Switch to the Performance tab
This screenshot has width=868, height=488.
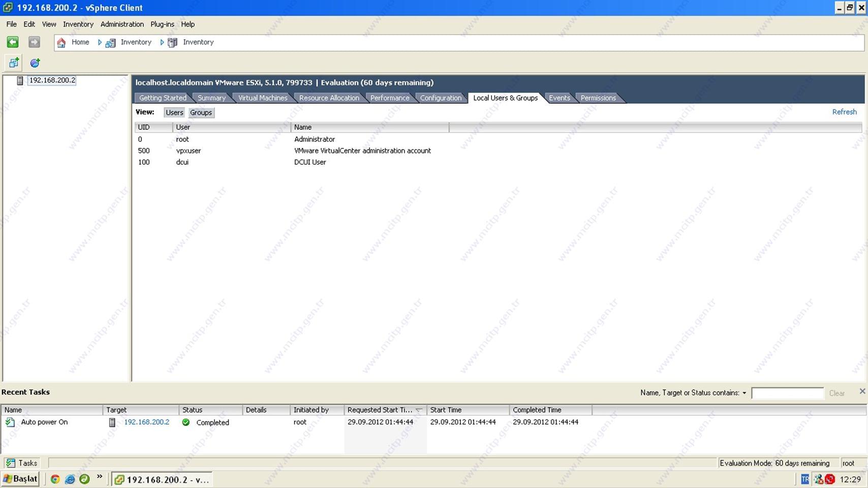coord(390,98)
